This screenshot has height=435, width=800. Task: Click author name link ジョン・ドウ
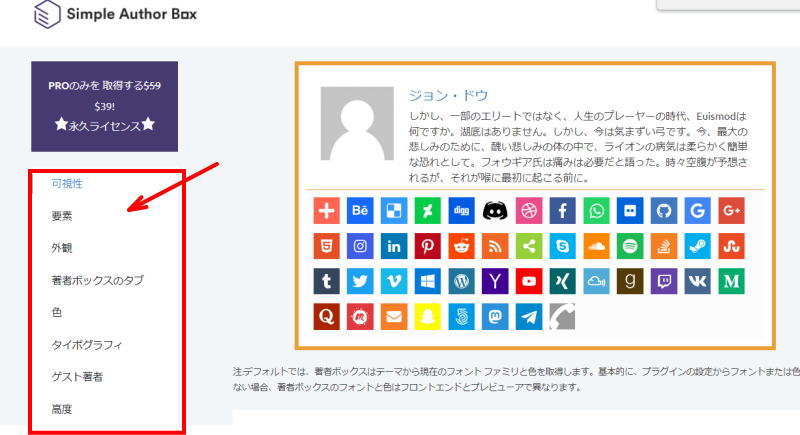pos(448,95)
